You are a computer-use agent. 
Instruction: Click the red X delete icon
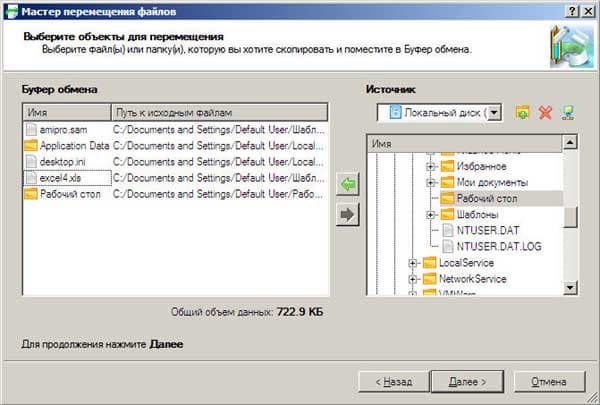[x=545, y=113]
